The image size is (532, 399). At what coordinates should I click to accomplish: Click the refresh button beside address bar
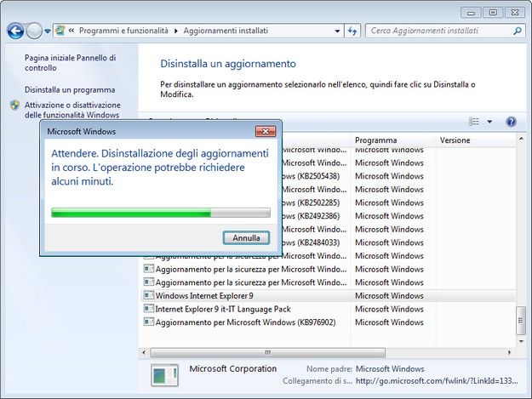(352, 31)
